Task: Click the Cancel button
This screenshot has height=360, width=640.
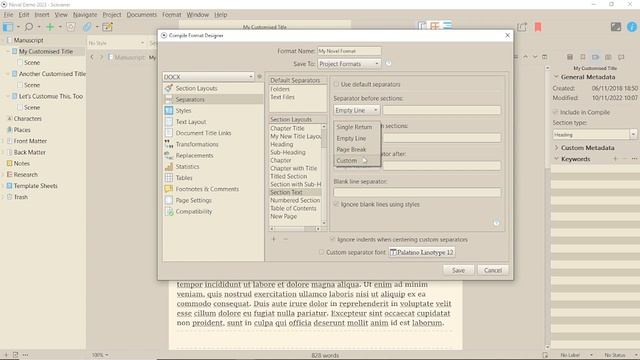Action: tap(493, 270)
